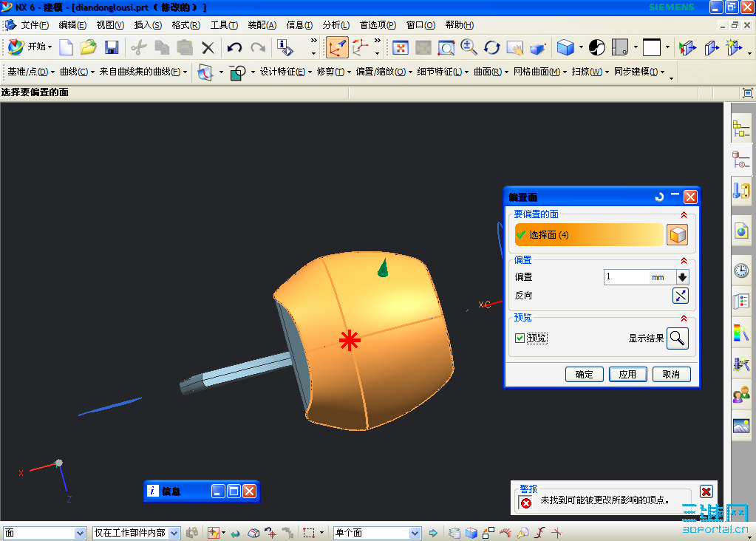Open the 偏置 value options arrow dropdown

[682, 276]
